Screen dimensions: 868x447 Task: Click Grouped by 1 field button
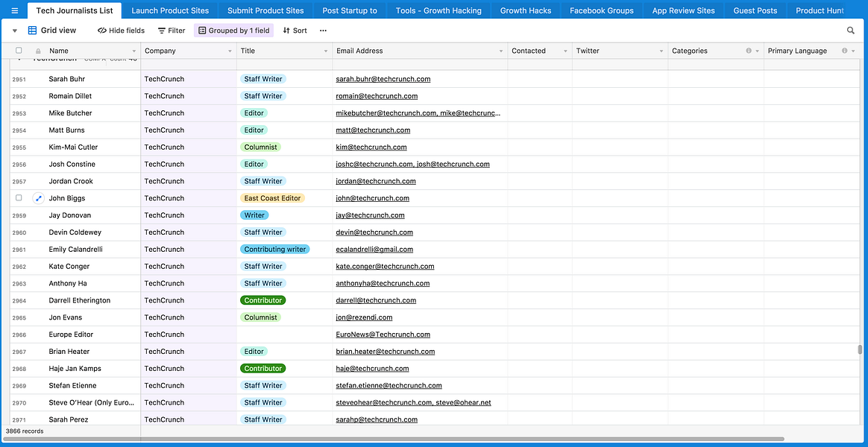click(x=233, y=31)
